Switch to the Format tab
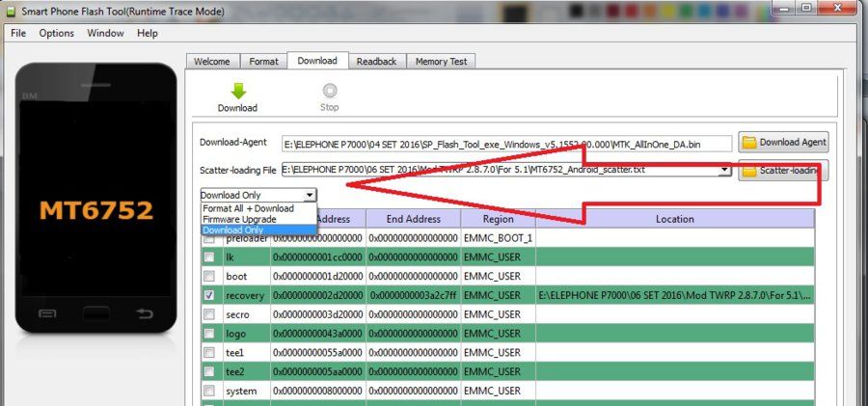 click(x=263, y=62)
